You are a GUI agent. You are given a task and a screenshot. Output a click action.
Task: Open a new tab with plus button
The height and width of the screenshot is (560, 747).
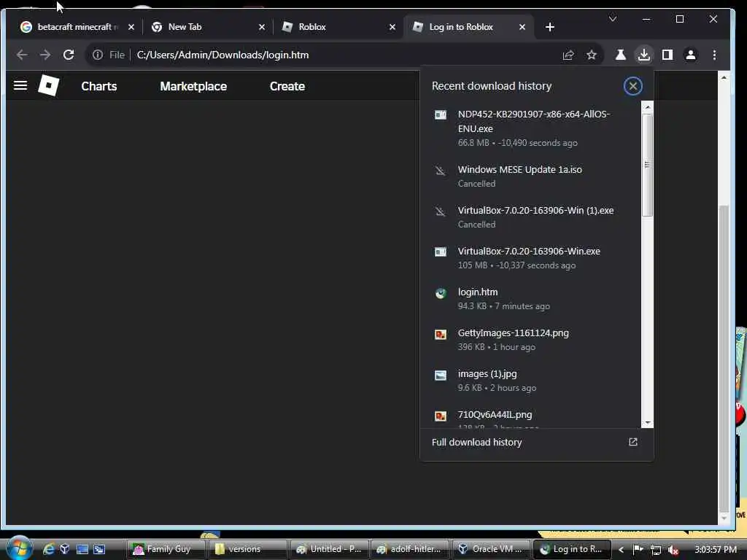[x=550, y=27]
